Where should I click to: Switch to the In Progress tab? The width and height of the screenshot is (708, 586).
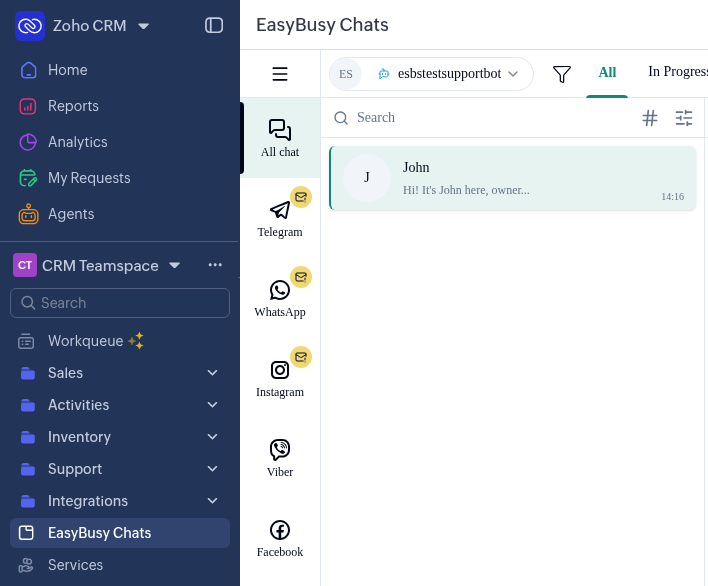678,71
